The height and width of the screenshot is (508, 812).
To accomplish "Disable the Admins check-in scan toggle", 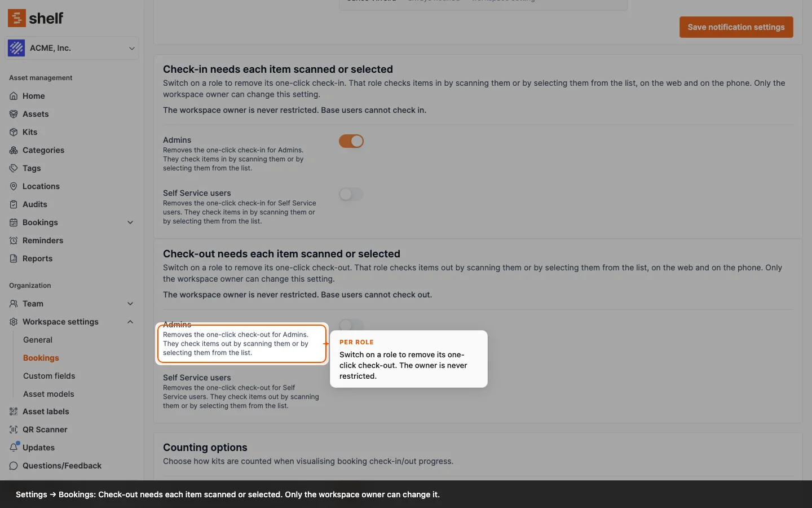I will (x=351, y=141).
